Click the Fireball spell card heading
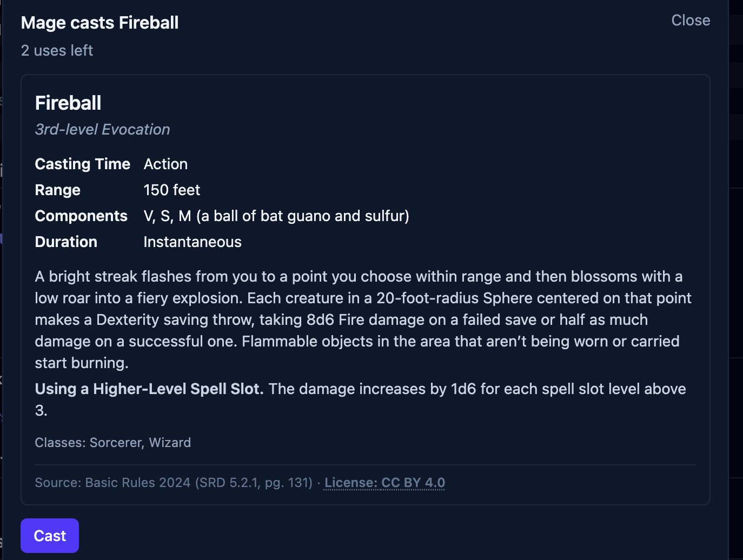The image size is (743, 560). point(68,103)
